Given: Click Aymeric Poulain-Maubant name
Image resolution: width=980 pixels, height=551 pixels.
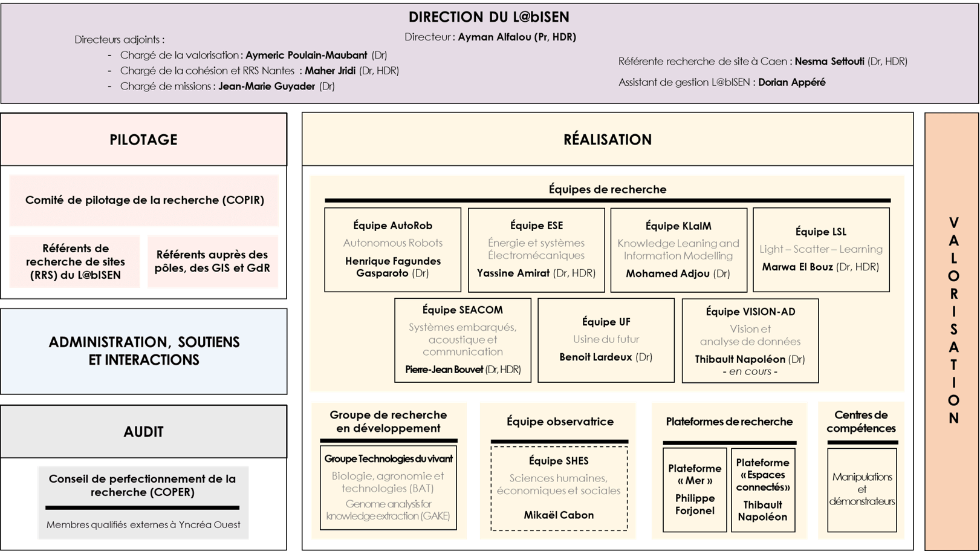Looking at the screenshot, I should [x=306, y=55].
